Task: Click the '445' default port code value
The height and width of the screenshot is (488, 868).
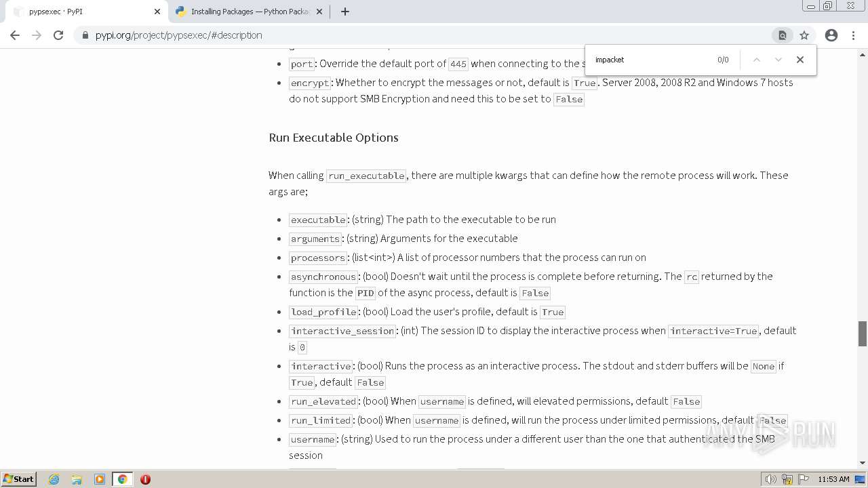Action: (458, 64)
